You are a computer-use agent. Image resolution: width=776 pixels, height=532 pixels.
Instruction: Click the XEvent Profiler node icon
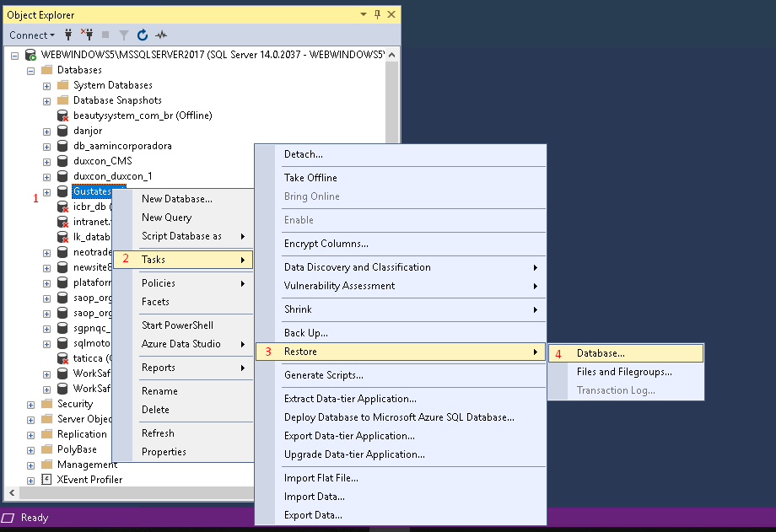point(46,480)
